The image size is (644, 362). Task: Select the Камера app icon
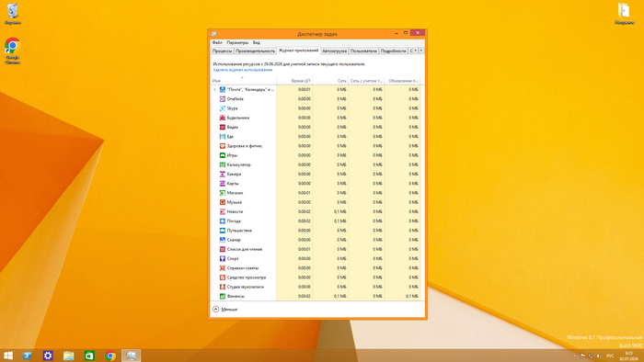(x=223, y=175)
